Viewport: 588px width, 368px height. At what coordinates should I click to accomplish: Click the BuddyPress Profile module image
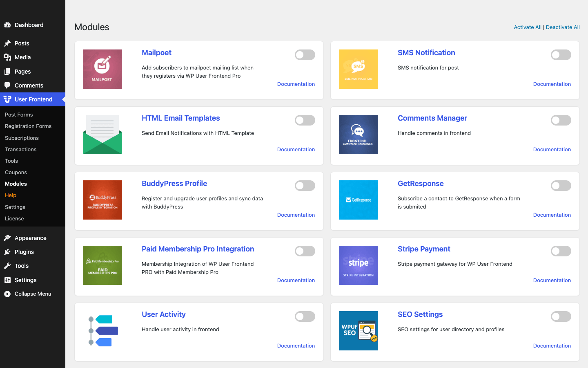click(102, 200)
